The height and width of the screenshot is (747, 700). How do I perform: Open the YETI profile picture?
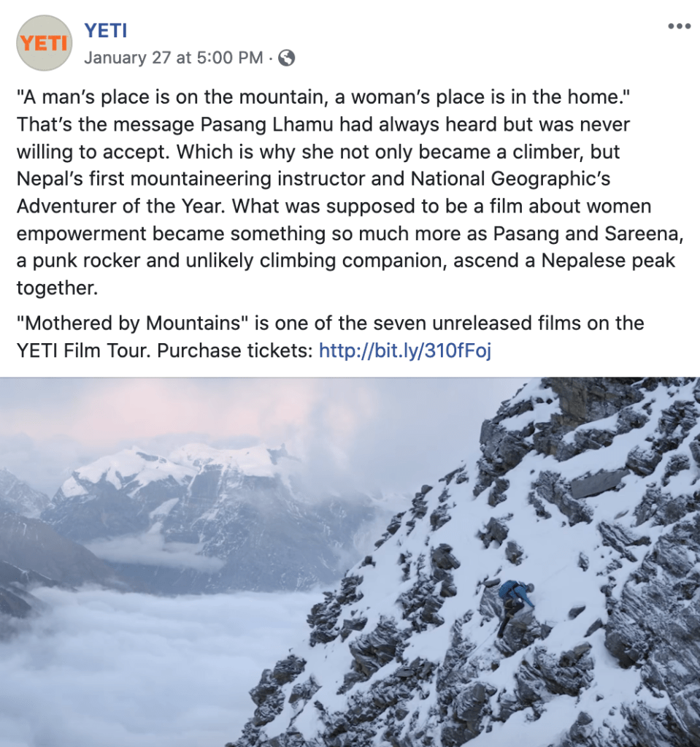tap(44, 43)
